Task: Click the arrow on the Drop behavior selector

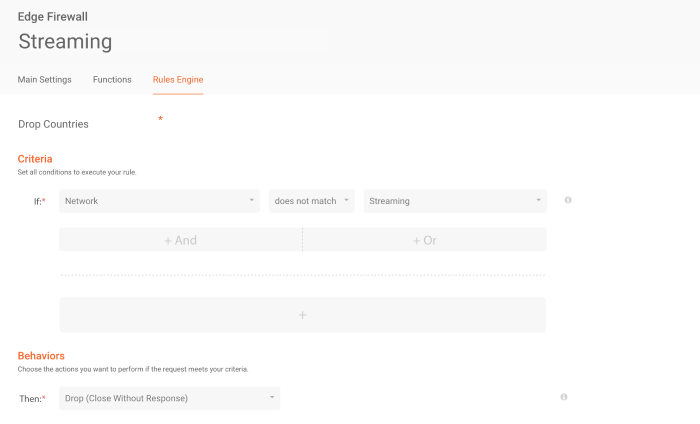Action: point(272,397)
